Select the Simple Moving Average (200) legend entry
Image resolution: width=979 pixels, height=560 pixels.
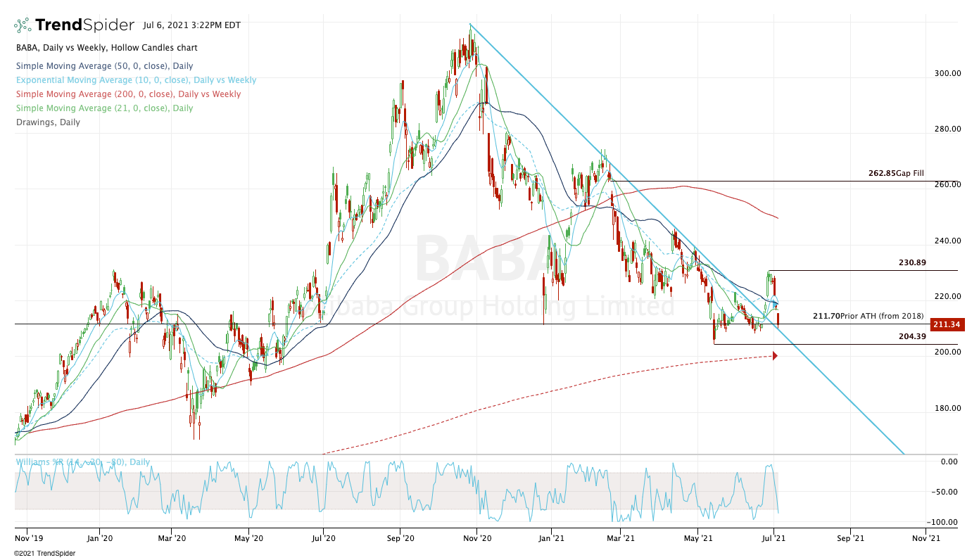(x=127, y=94)
